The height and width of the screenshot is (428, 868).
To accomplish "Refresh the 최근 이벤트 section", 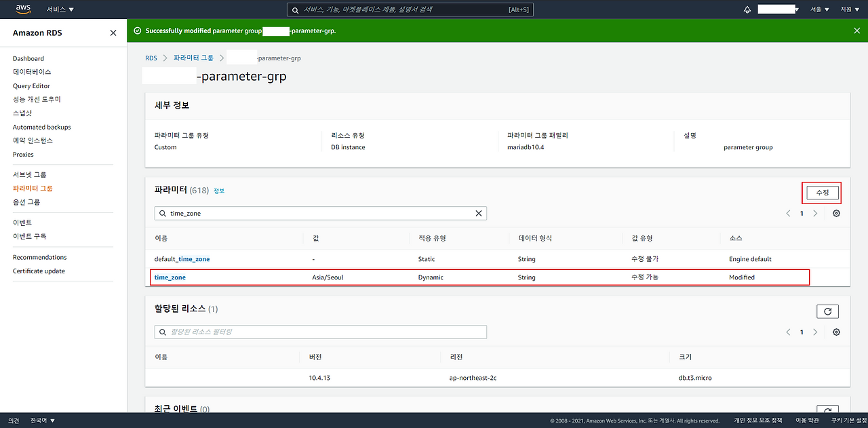I will 827,410.
